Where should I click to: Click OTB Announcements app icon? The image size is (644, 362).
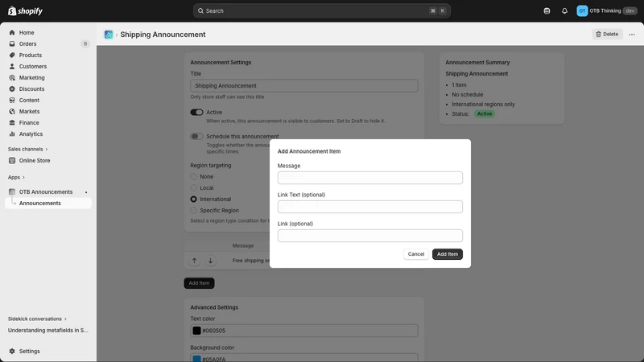point(12,191)
